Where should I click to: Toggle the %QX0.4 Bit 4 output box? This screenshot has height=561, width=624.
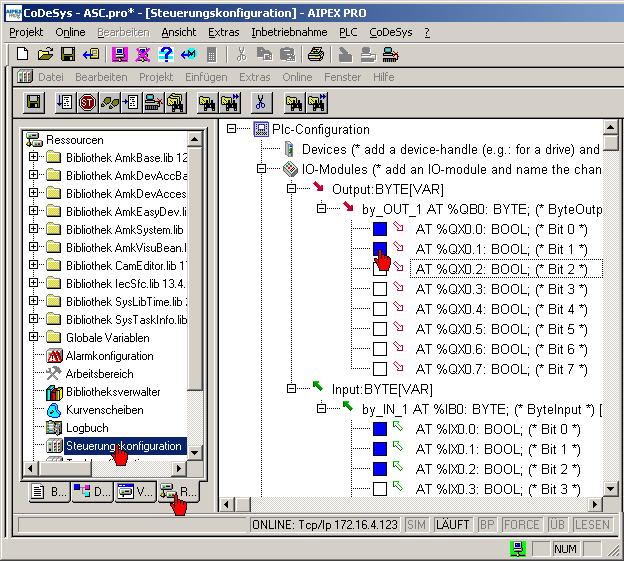(380, 309)
